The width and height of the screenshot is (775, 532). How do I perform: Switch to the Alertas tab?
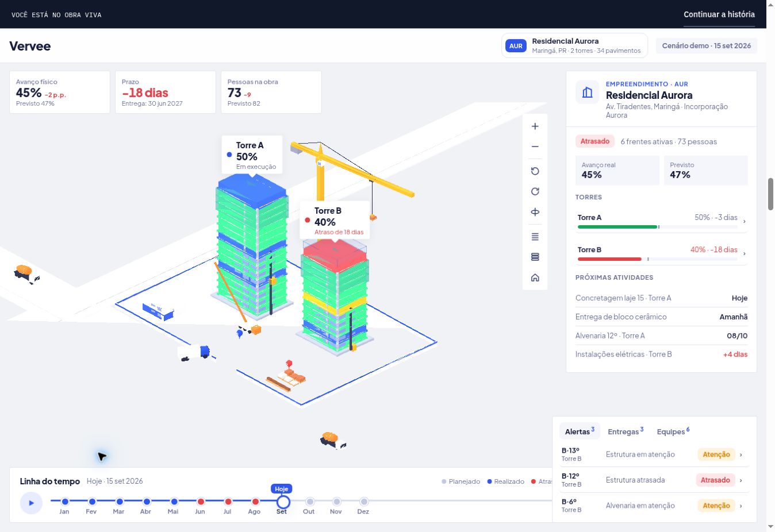click(x=580, y=431)
